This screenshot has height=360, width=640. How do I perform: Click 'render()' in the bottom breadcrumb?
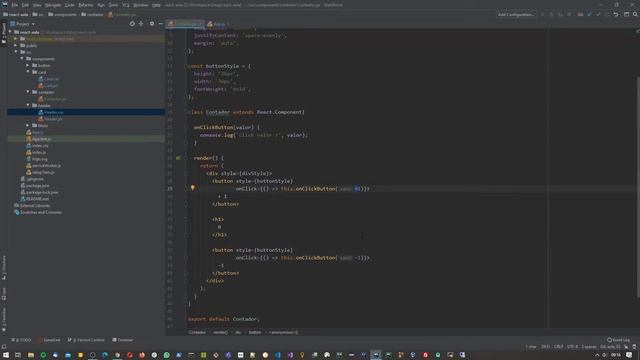pyautogui.click(x=220, y=332)
